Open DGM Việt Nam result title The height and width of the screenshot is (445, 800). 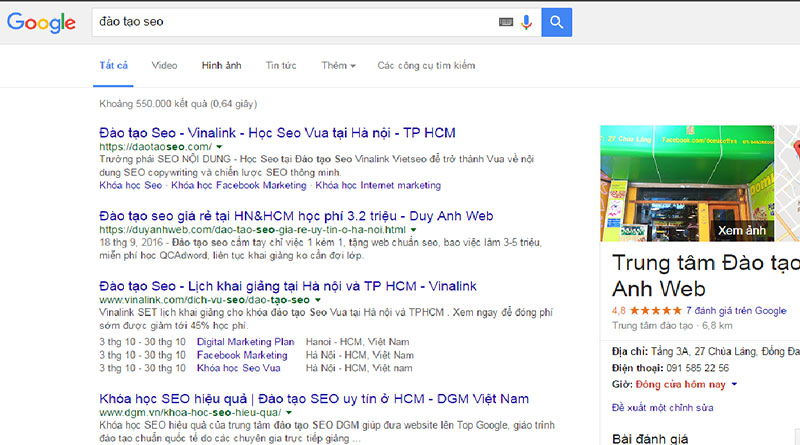[x=314, y=399]
